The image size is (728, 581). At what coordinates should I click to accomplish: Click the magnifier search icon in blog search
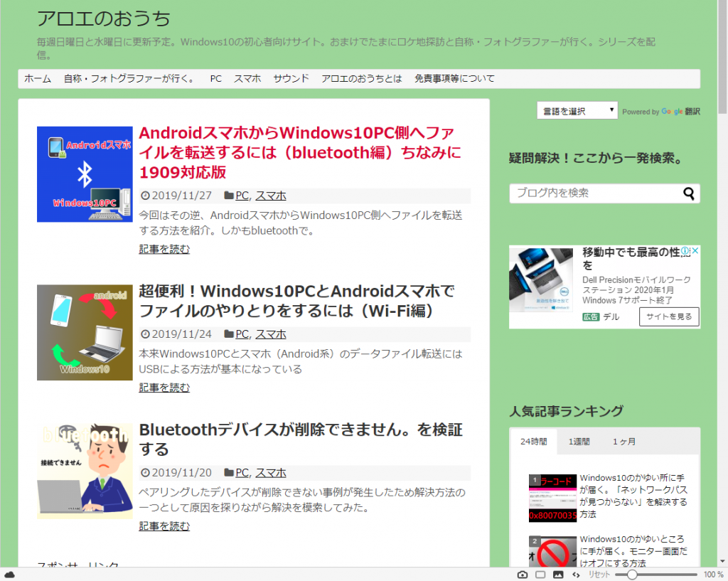coord(688,193)
